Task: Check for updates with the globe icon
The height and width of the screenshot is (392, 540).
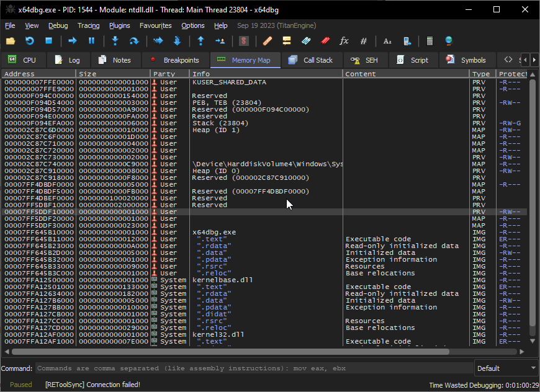Action: tap(449, 41)
